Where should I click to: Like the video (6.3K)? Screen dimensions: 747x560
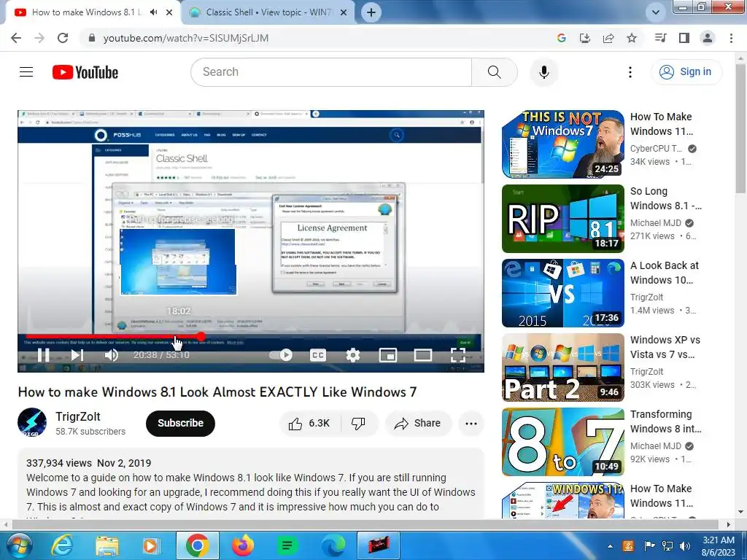309,424
